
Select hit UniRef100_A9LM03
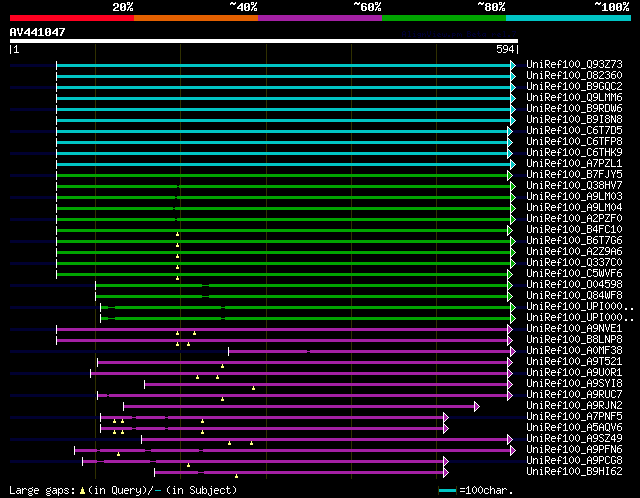tap(574, 197)
